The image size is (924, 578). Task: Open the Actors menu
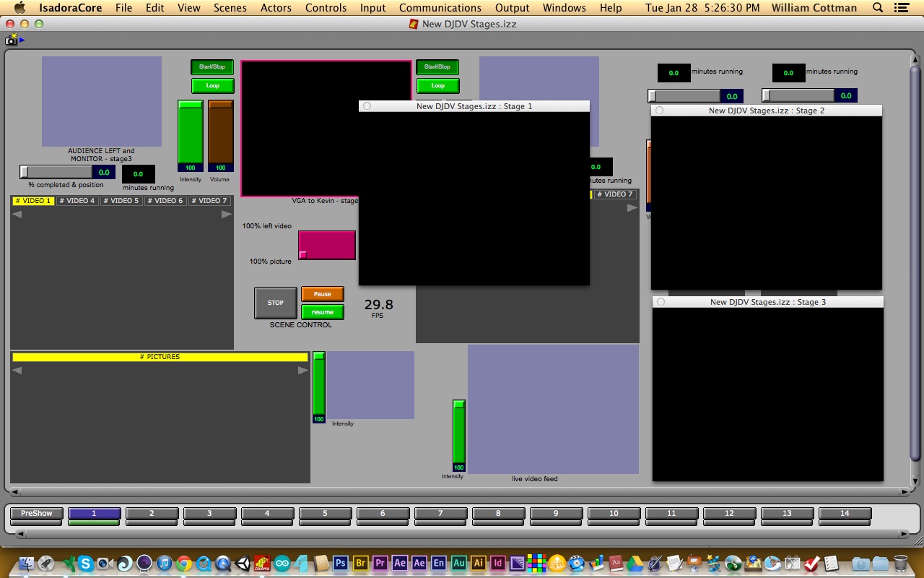tap(276, 8)
